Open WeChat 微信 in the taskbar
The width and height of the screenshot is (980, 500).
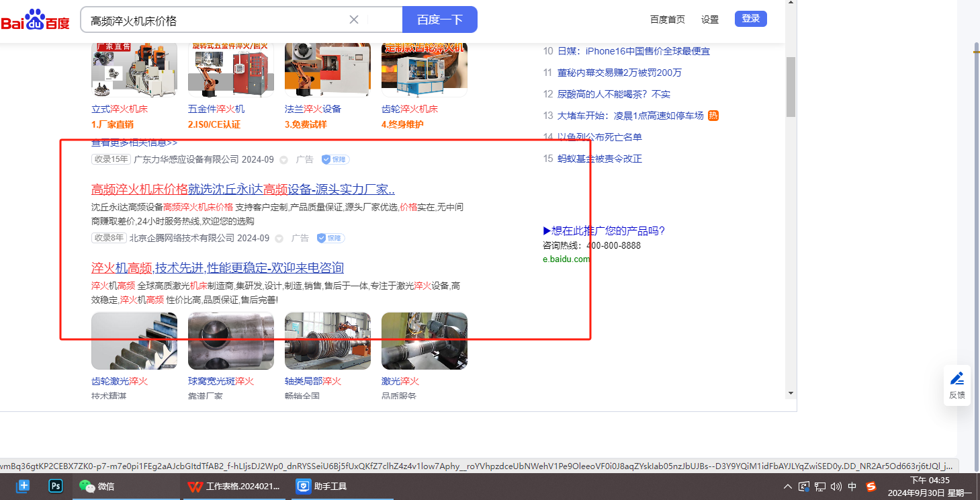tap(97, 486)
